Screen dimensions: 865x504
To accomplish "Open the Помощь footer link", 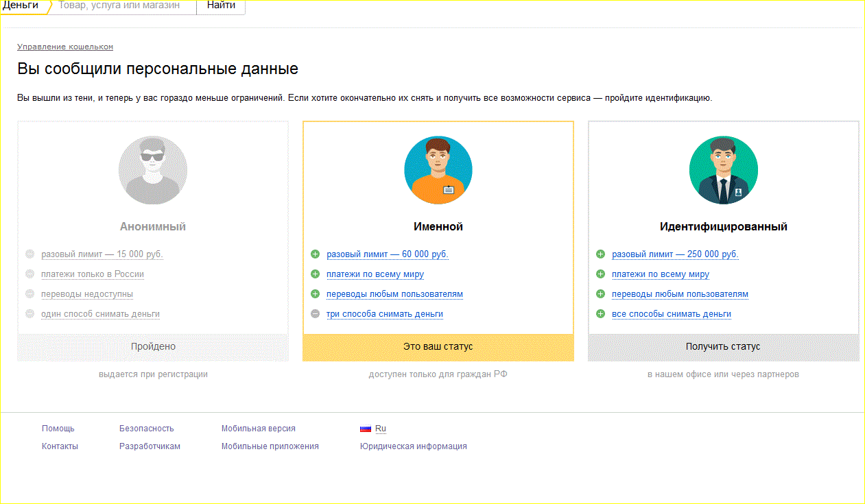I will [x=58, y=429].
